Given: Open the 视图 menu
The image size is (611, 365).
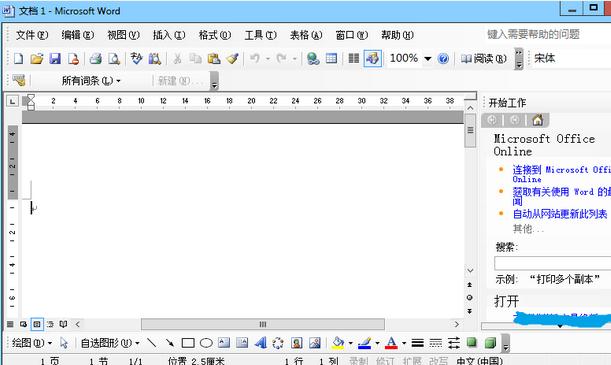Looking at the screenshot, I should (x=124, y=35).
